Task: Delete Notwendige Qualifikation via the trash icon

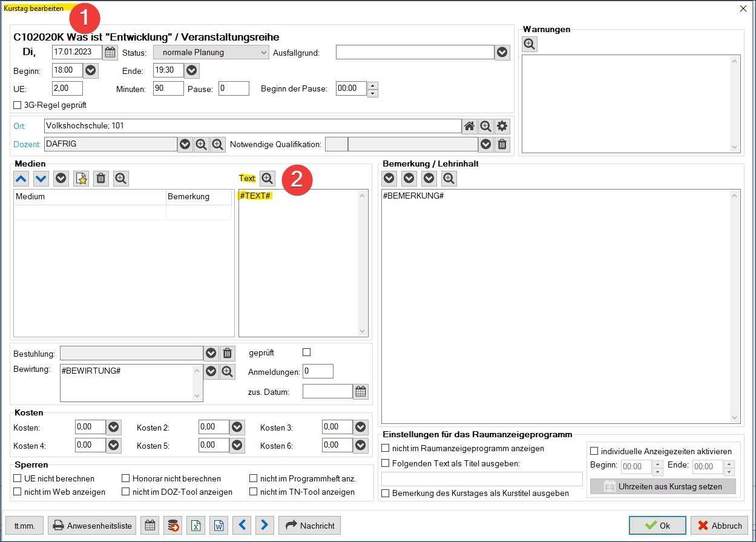Action: [x=502, y=144]
